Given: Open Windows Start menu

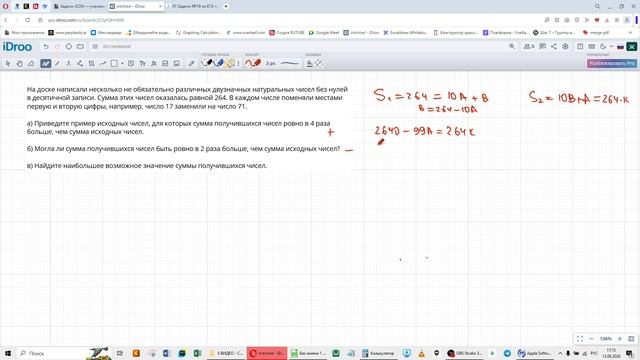Looking at the screenshot, I should 7,353.
